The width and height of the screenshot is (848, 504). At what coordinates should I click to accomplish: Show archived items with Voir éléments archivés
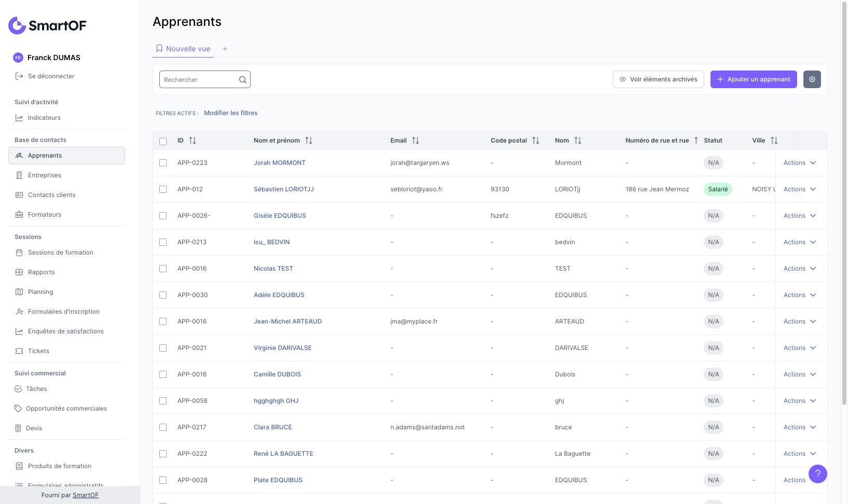point(658,79)
